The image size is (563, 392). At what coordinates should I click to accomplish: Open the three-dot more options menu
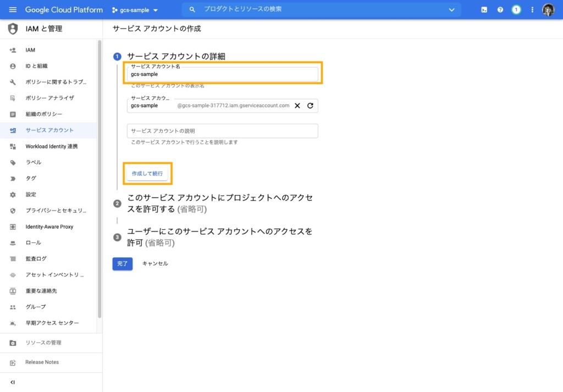532,10
